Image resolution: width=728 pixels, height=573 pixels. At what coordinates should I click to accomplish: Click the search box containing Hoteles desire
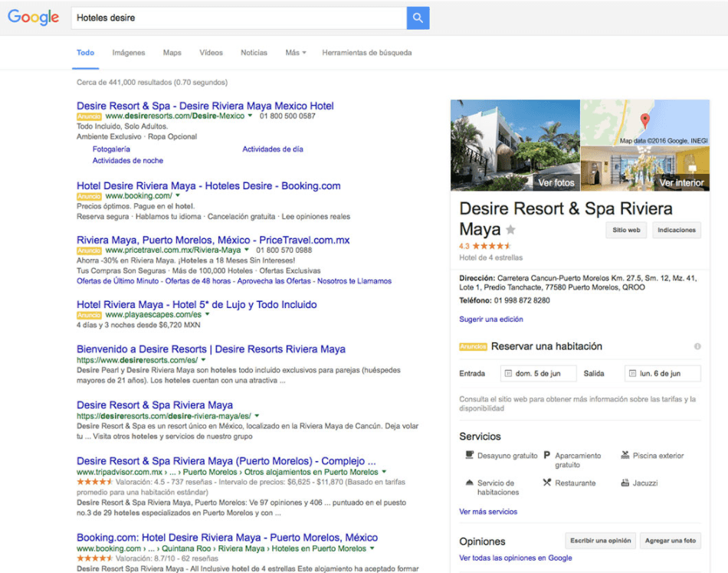(238, 18)
